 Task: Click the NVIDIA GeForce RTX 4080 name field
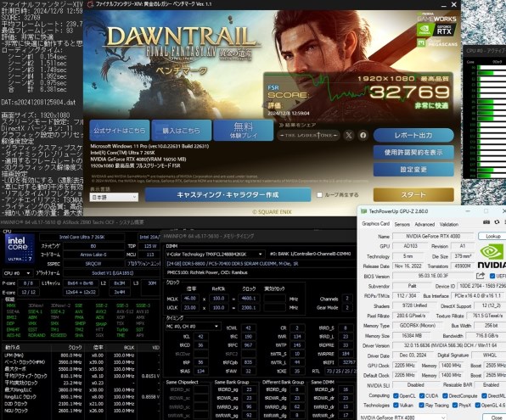[433, 236]
